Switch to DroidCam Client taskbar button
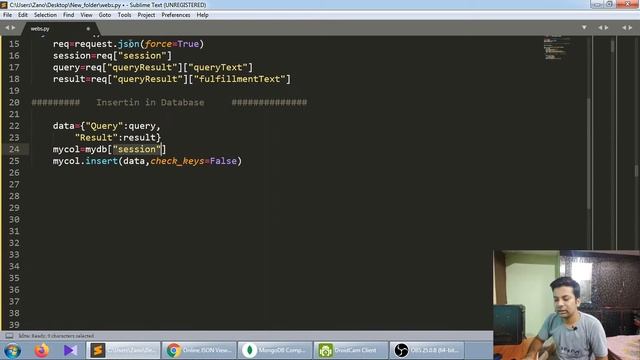This screenshot has height=360, width=640. click(351, 350)
